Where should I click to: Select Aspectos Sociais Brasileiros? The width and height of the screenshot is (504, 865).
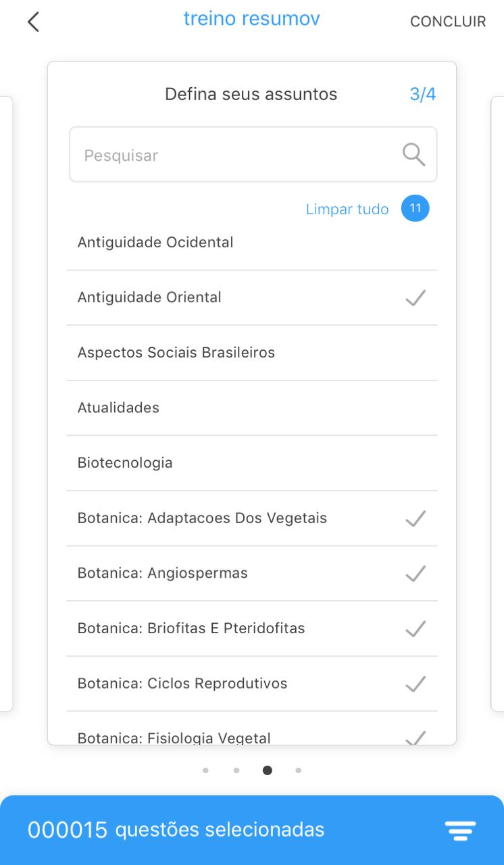click(176, 353)
